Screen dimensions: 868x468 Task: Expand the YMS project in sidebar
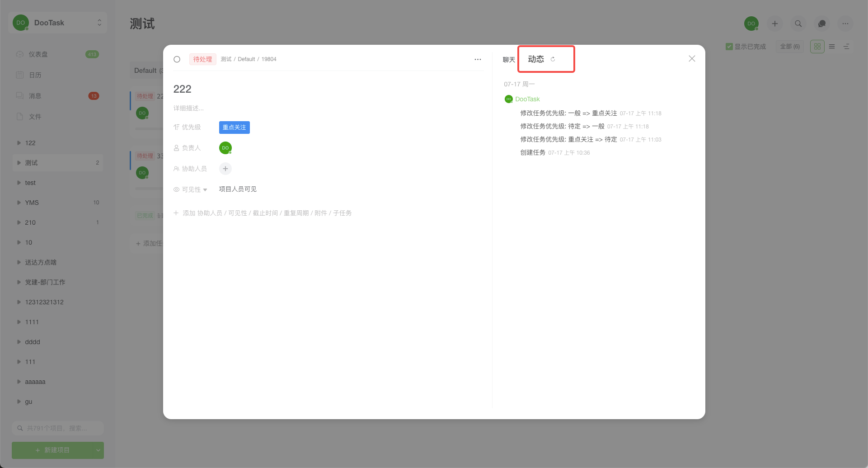(x=19, y=202)
